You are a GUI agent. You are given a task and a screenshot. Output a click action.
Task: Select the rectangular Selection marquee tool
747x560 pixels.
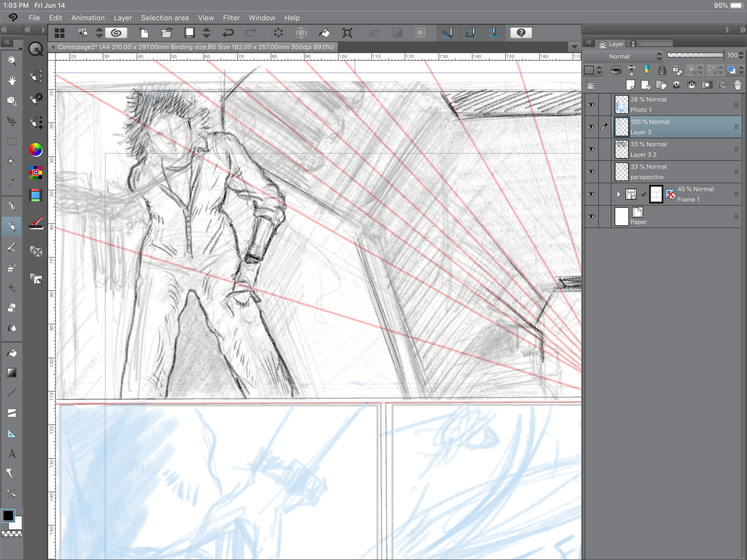12,141
